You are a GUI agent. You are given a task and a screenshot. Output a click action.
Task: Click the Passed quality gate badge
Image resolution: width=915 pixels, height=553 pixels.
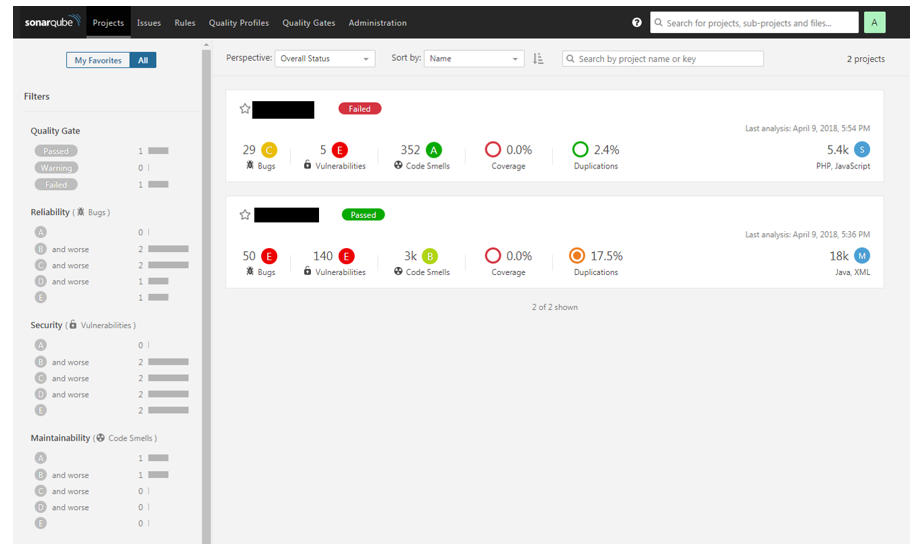363,215
